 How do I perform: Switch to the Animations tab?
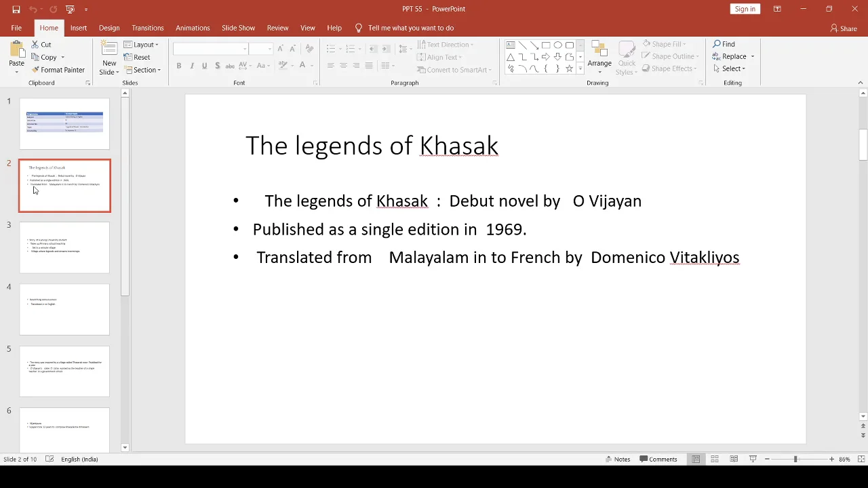pos(193,28)
